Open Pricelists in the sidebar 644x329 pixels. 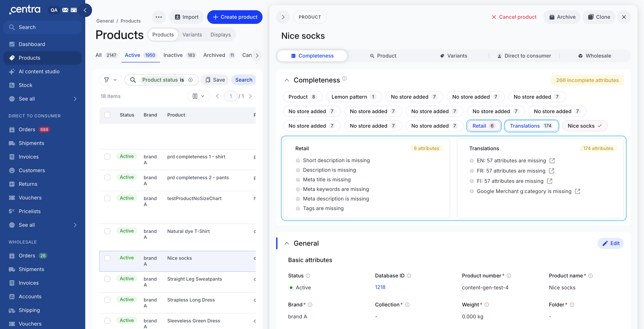(x=42, y=211)
